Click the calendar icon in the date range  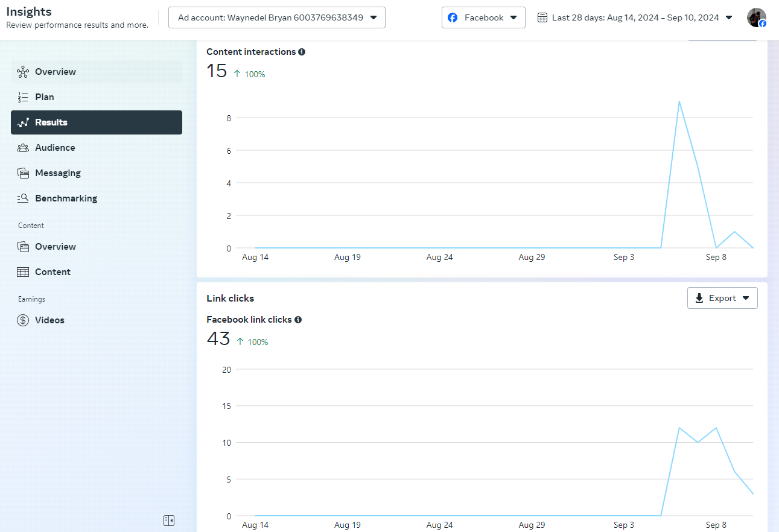pyautogui.click(x=542, y=17)
